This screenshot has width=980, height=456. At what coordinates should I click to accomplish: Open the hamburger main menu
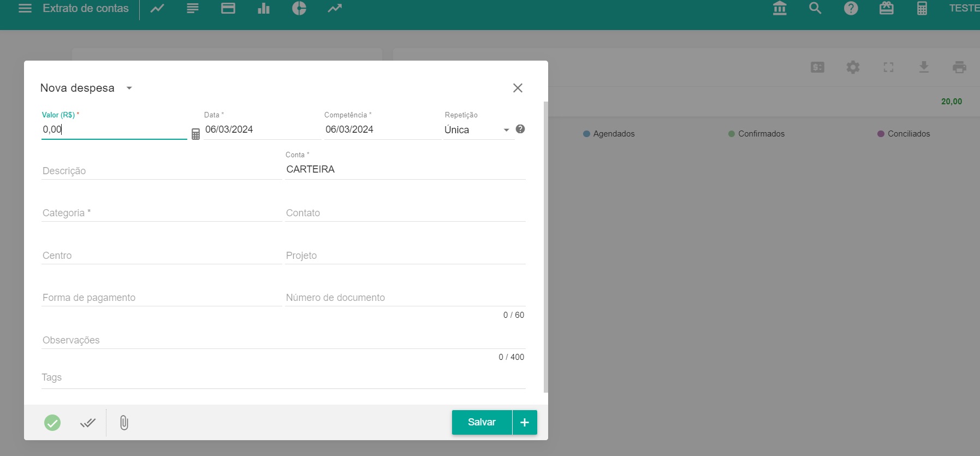25,8
